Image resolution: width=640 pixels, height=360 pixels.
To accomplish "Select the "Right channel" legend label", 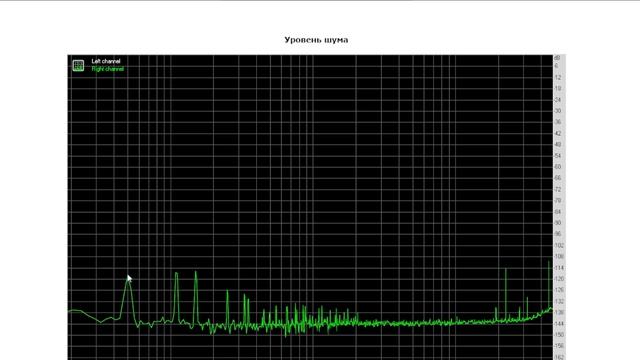I will pos(107,69).
